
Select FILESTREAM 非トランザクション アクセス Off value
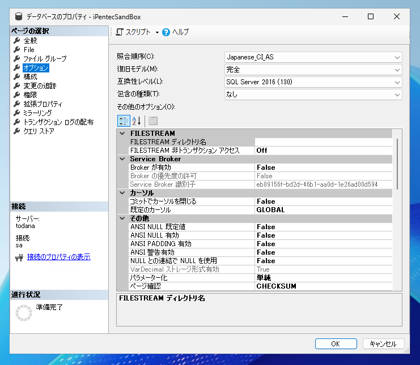tap(323, 150)
